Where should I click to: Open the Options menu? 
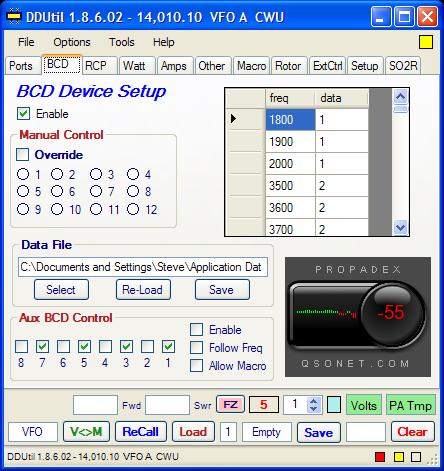pos(72,42)
